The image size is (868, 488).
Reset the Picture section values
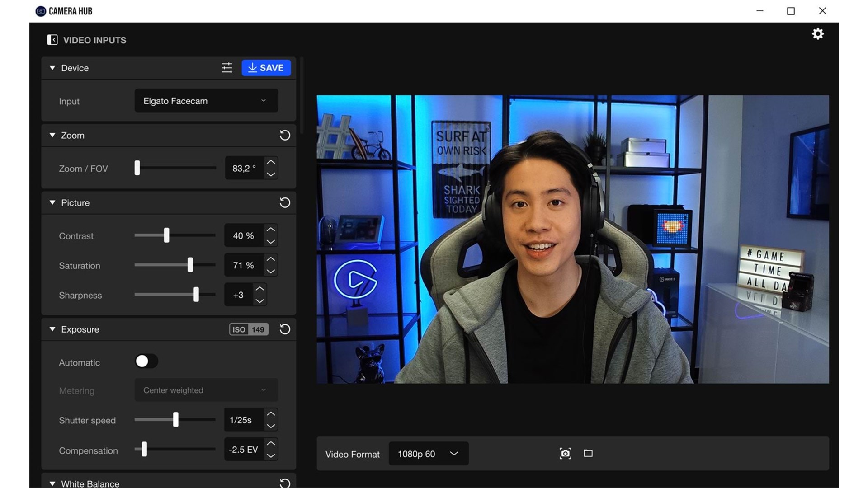285,202
